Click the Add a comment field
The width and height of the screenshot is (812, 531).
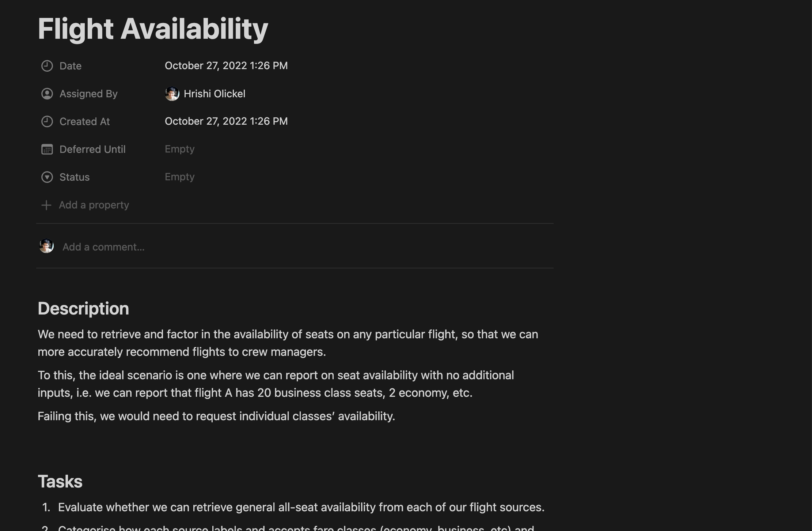[x=103, y=247]
